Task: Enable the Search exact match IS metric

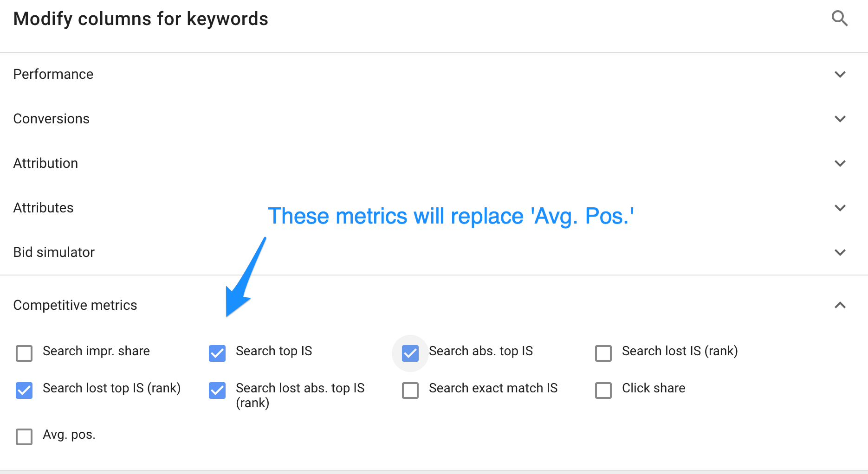Action: [x=410, y=391]
